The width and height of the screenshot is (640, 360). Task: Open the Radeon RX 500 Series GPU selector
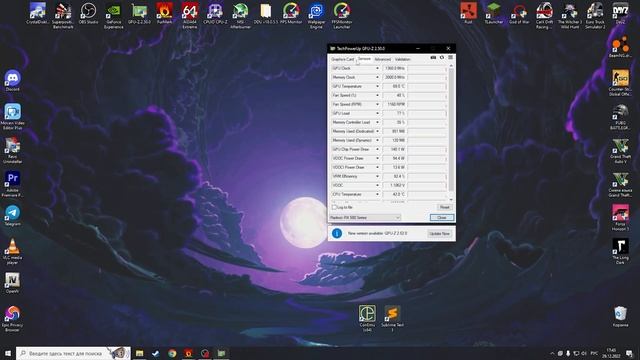tap(365, 218)
